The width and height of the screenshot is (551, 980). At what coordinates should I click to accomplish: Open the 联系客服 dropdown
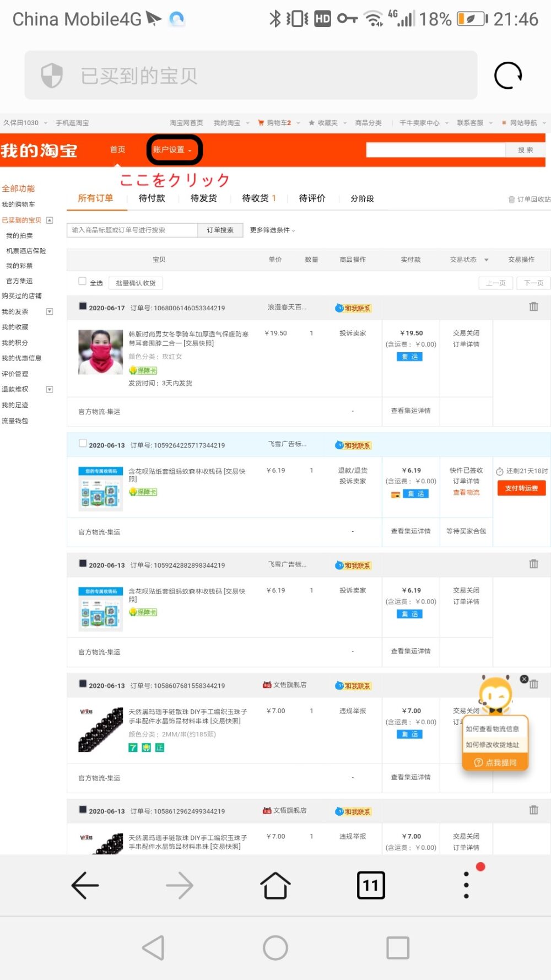point(474,122)
